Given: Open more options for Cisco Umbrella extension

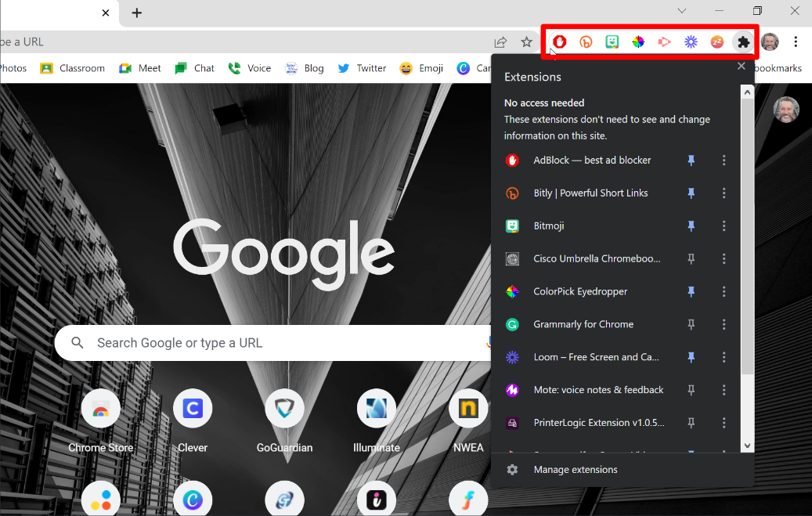Looking at the screenshot, I should 724,258.
